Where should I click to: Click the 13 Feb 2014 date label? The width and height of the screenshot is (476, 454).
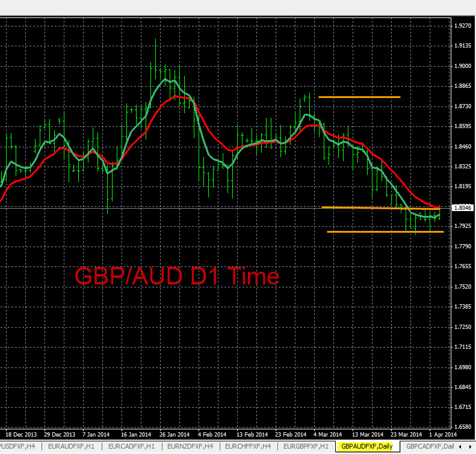click(252, 435)
